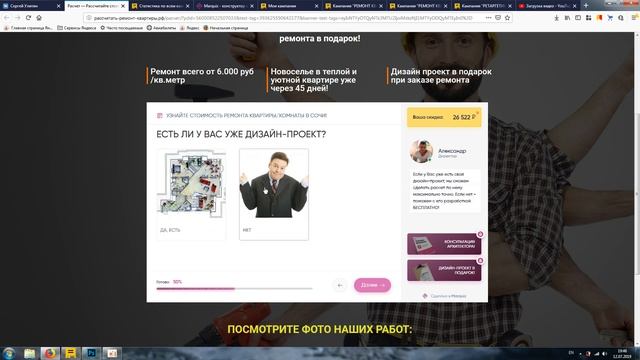Bookmark this page with the star icon
The height and width of the screenshot is (360, 640).
(507, 18)
